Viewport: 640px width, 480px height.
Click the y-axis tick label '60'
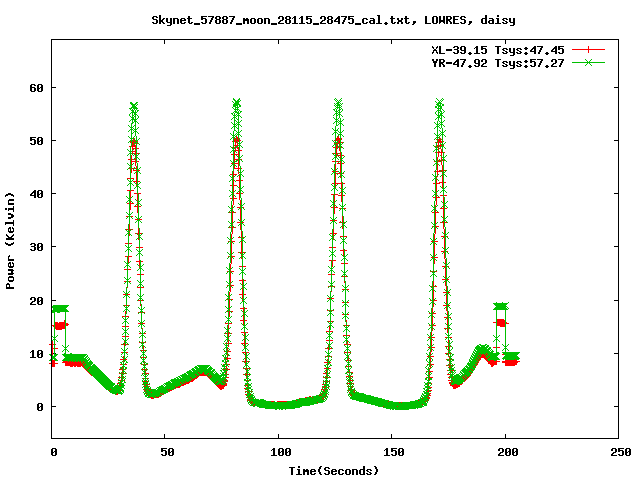pyautogui.click(x=36, y=88)
